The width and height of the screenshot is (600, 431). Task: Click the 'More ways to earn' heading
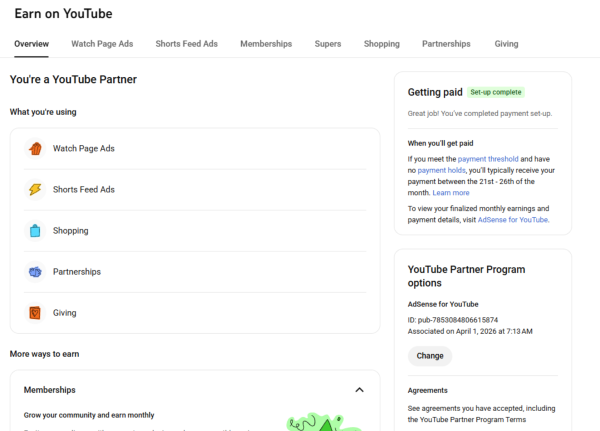click(x=44, y=354)
